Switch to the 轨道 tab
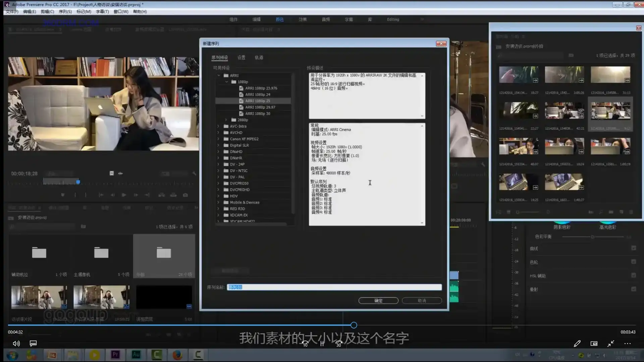Image resolution: width=644 pixels, height=362 pixels. 259,57
